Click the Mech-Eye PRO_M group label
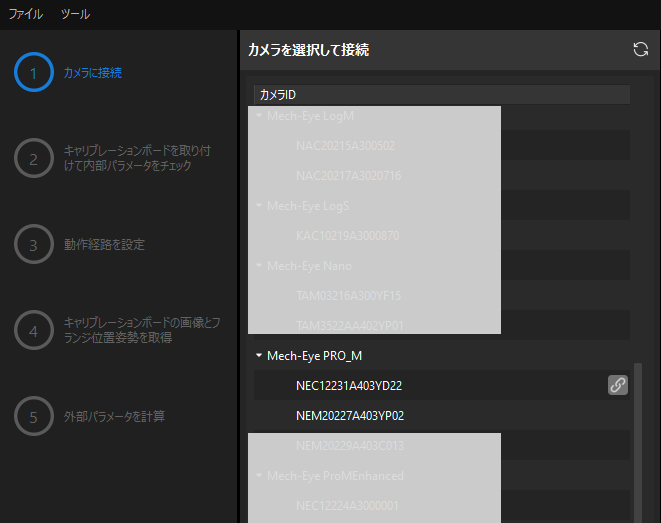The image size is (661, 523). pos(314,356)
